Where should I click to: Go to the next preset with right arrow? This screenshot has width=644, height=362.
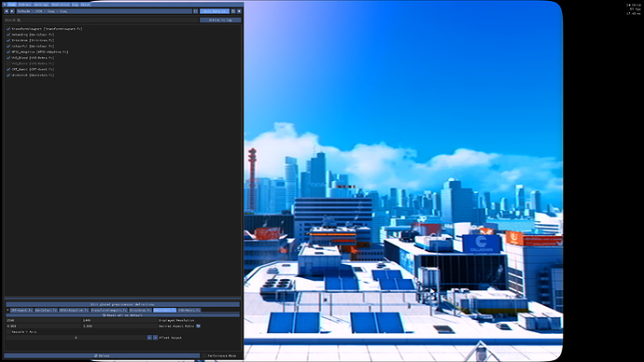click(12, 11)
